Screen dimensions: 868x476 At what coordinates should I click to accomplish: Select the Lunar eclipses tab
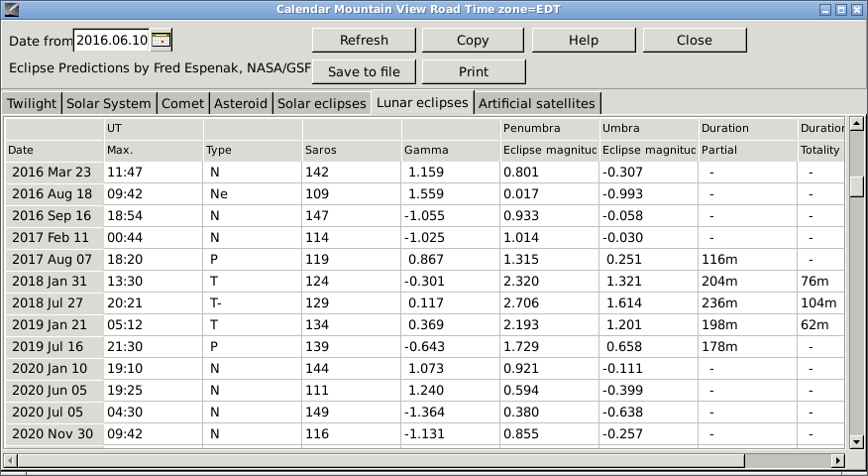pyautogui.click(x=422, y=102)
